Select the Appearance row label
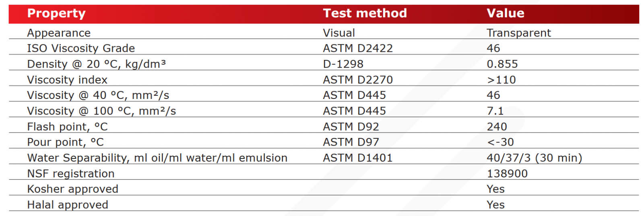Viewport: 644px width, 216px height. coord(59,33)
